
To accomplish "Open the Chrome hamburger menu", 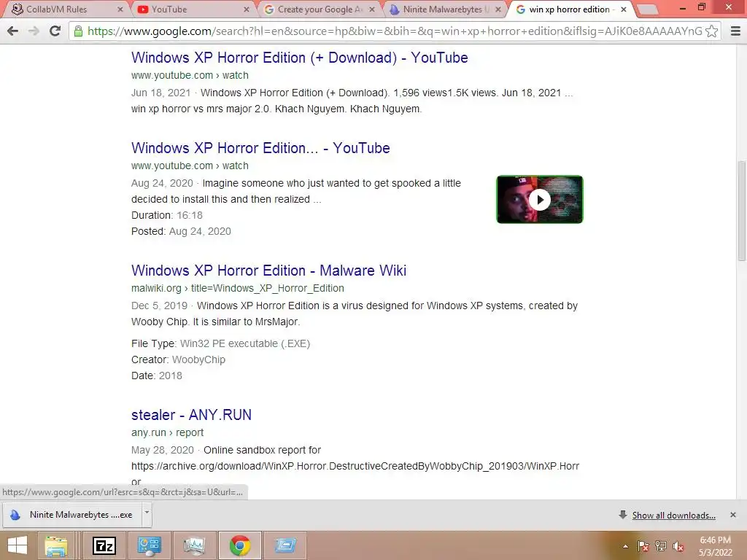I will [x=735, y=31].
